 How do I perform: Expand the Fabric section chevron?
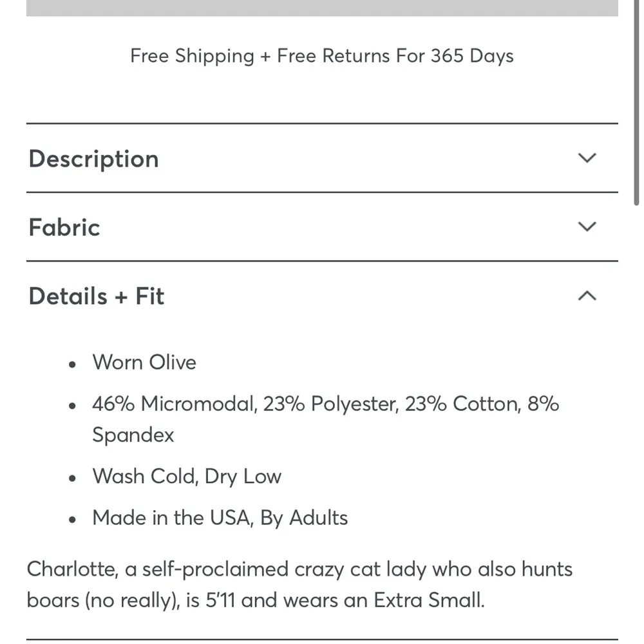tap(587, 227)
